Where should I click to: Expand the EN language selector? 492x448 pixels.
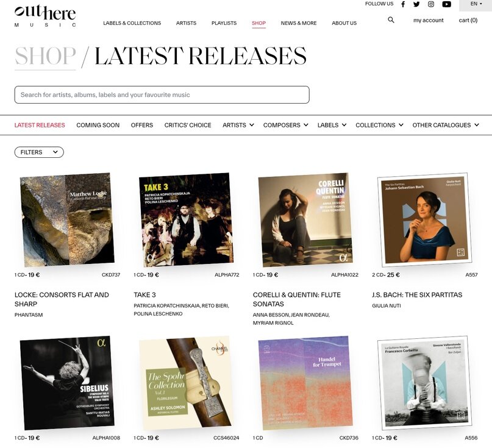point(476,4)
